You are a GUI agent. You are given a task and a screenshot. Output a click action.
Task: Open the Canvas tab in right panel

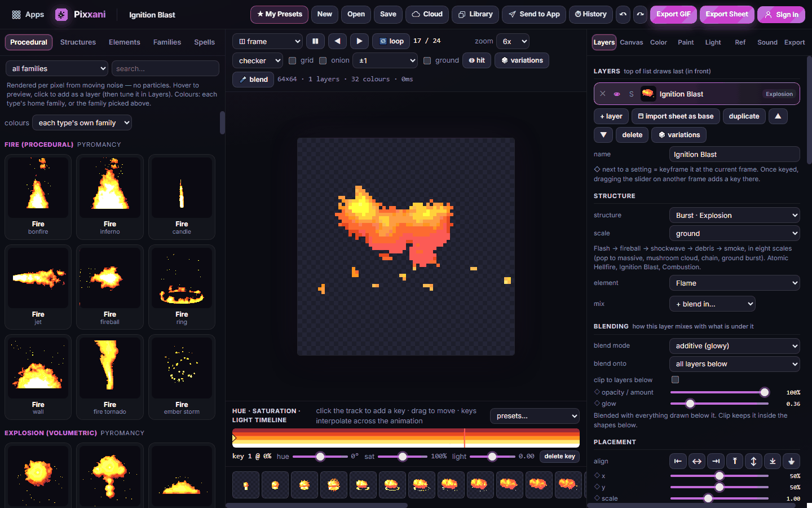(632, 42)
